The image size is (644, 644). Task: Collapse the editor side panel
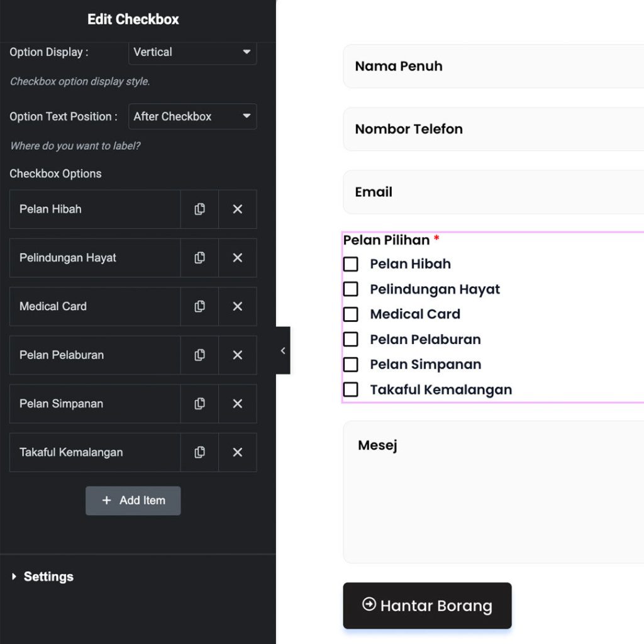(283, 350)
